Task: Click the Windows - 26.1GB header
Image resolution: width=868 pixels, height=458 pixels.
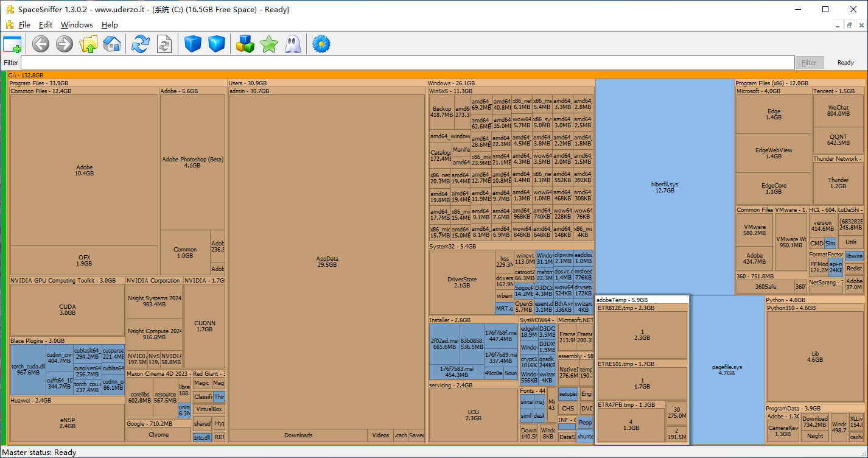Action: pos(511,83)
